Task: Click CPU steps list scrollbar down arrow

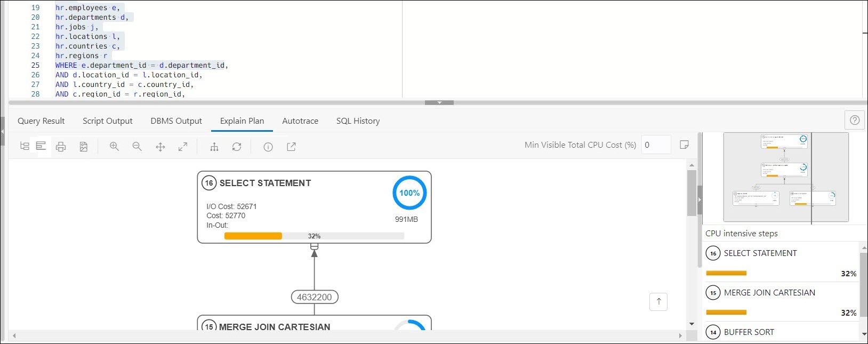Action: coord(864,334)
